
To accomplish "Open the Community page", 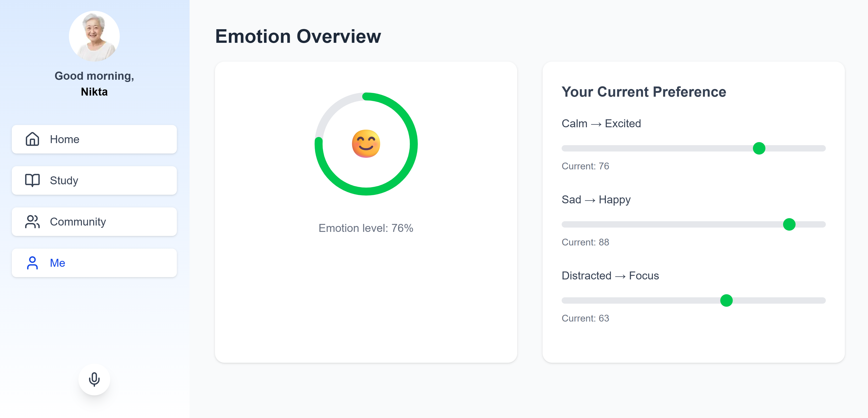I will [94, 221].
